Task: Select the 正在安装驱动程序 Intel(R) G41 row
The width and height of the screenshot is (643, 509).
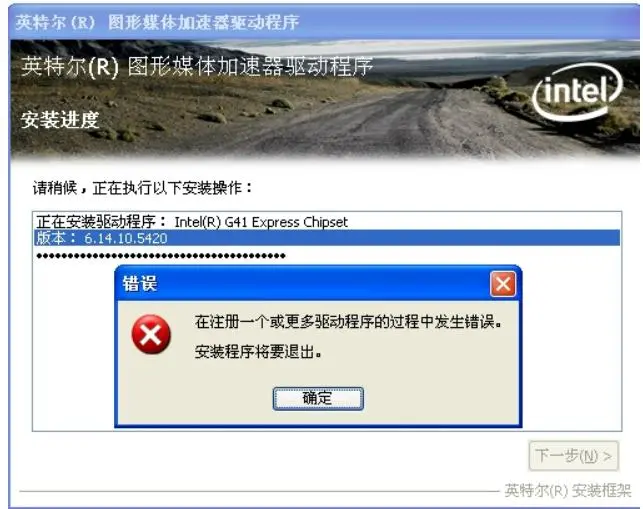Action: (327, 222)
